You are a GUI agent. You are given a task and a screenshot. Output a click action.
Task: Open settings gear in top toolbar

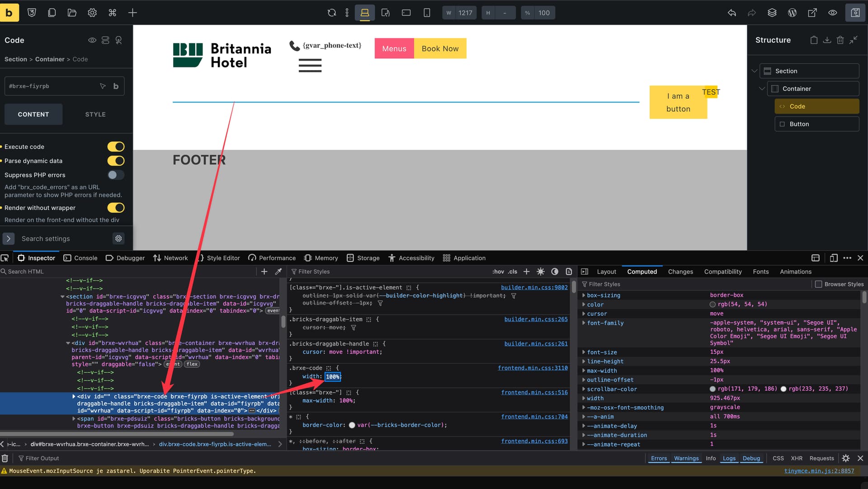(92, 13)
